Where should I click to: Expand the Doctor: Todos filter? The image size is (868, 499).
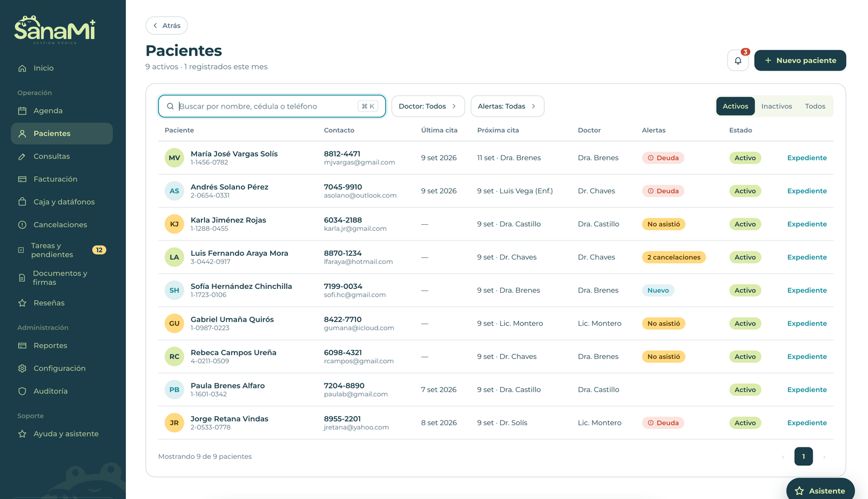(428, 106)
